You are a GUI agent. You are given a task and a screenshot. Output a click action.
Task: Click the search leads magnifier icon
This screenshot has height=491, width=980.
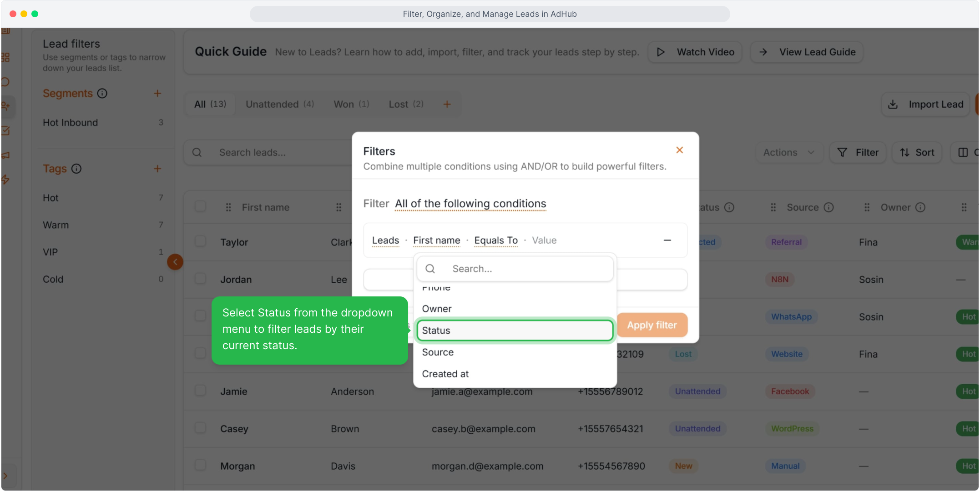pyautogui.click(x=197, y=152)
